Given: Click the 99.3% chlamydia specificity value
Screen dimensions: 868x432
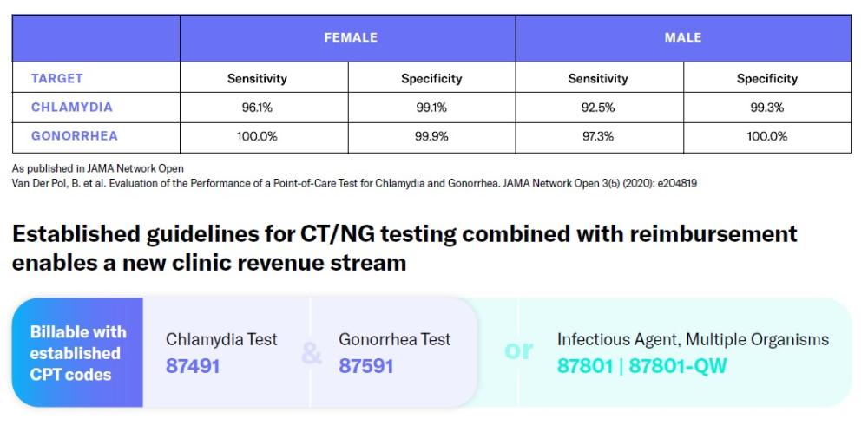Looking at the screenshot, I should click(766, 108).
